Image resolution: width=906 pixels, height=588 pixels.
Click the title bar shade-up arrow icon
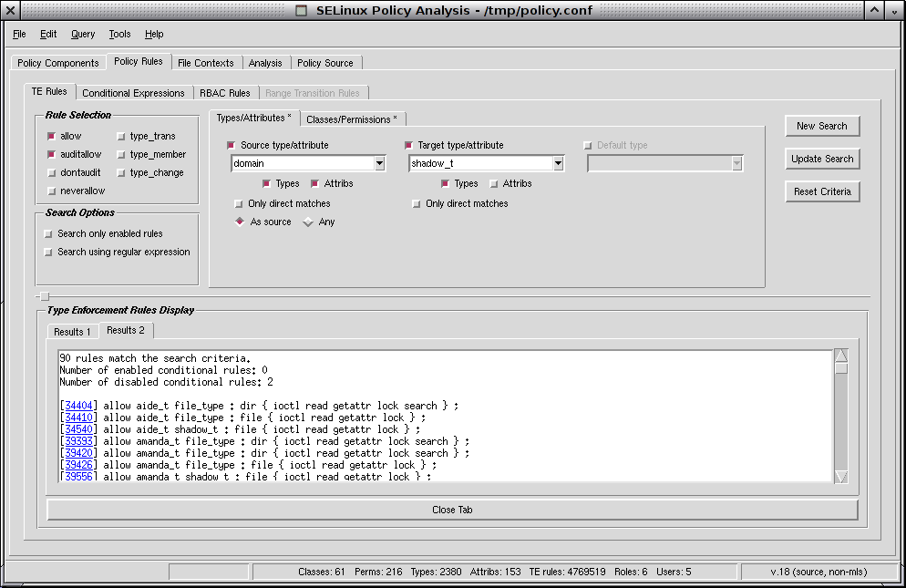tap(874, 10)
